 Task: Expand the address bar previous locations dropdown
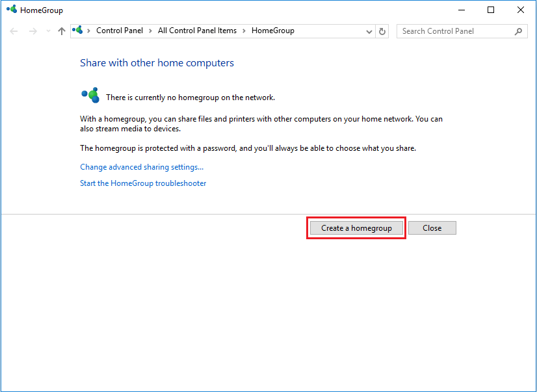pos(369,31)
